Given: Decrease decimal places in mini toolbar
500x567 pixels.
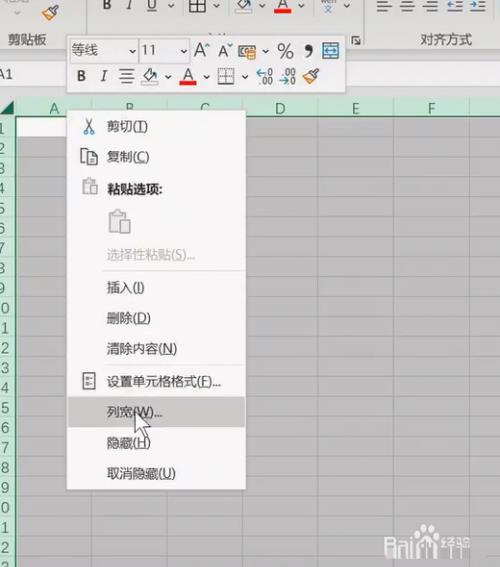Looking at the screenshot, I should coord(287,76).
